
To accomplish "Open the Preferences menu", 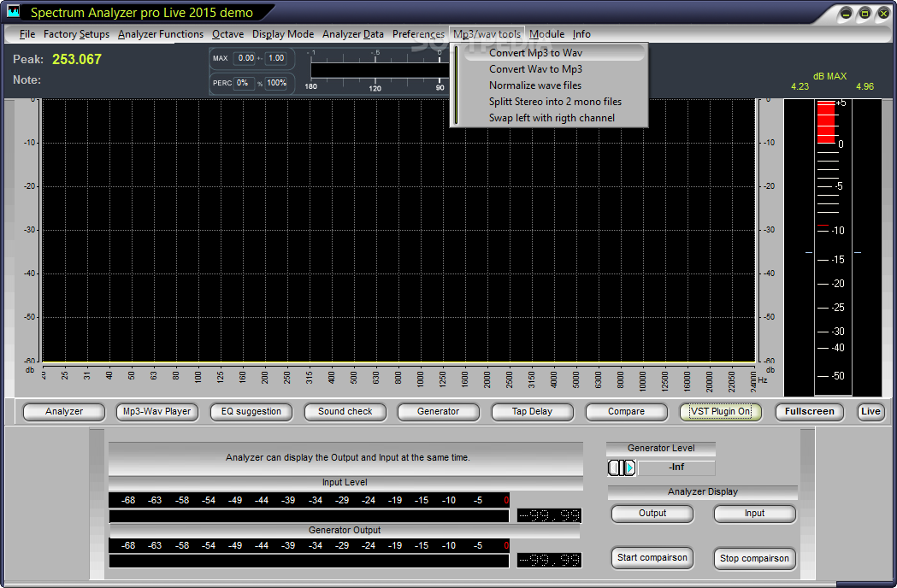I will (418, 34).
